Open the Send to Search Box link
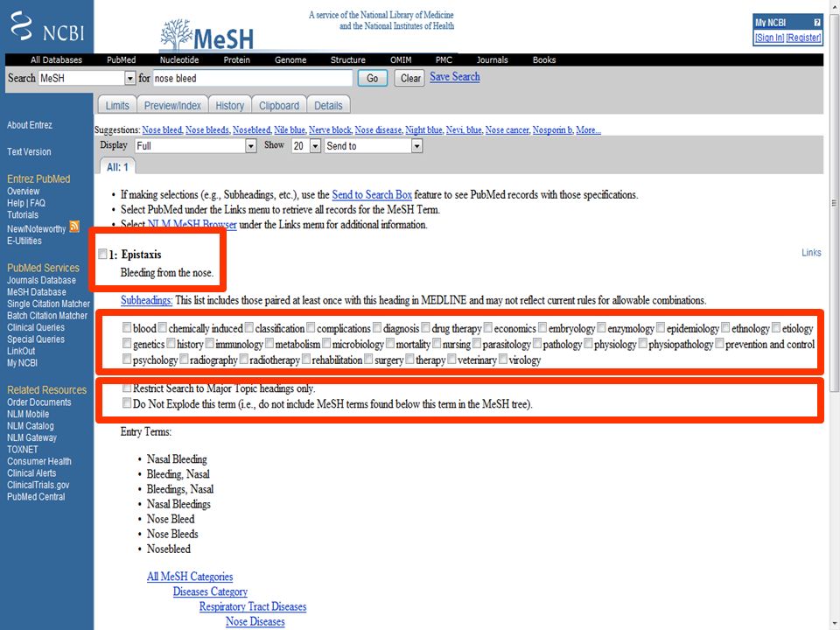840x630 pixels. point(372,194)
